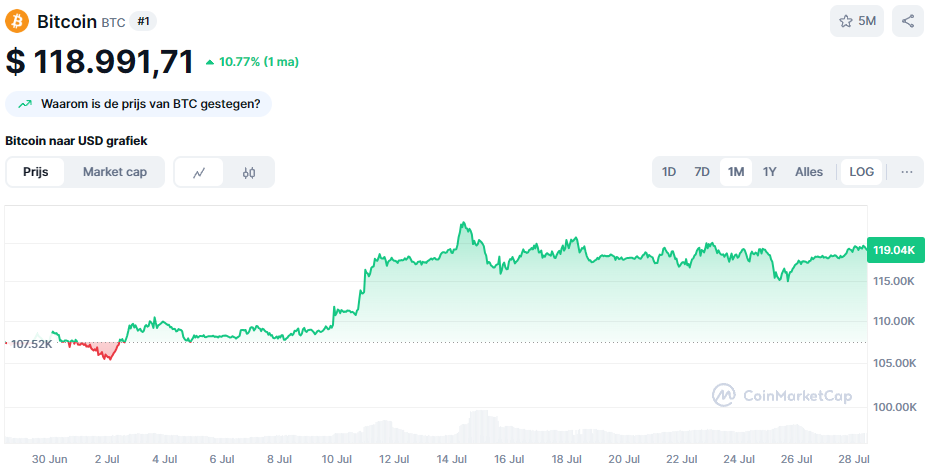Click the 105.00K axis label
Screen dimensions: 928x465
[x=894, y=363]
